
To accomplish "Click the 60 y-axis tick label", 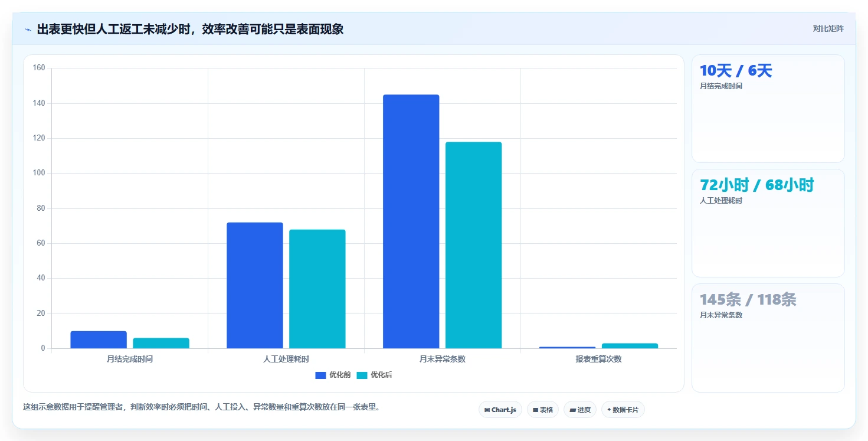I will (x=41, y=243).
